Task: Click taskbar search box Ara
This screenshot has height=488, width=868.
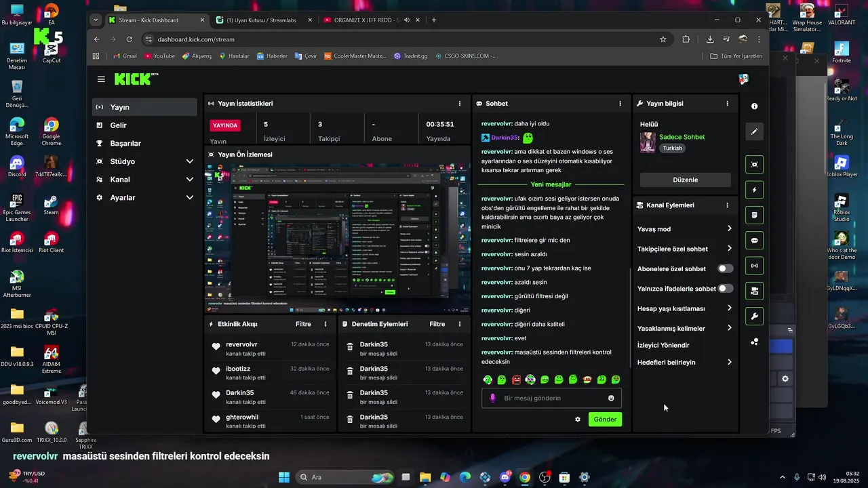Action: 346,477
